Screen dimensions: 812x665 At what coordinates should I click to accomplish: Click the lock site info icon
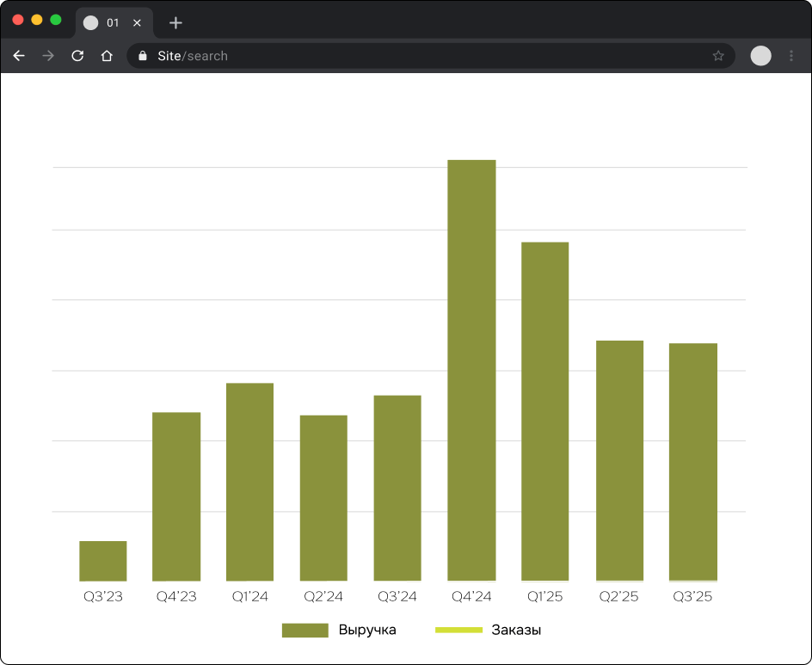(x=143, y=56)
